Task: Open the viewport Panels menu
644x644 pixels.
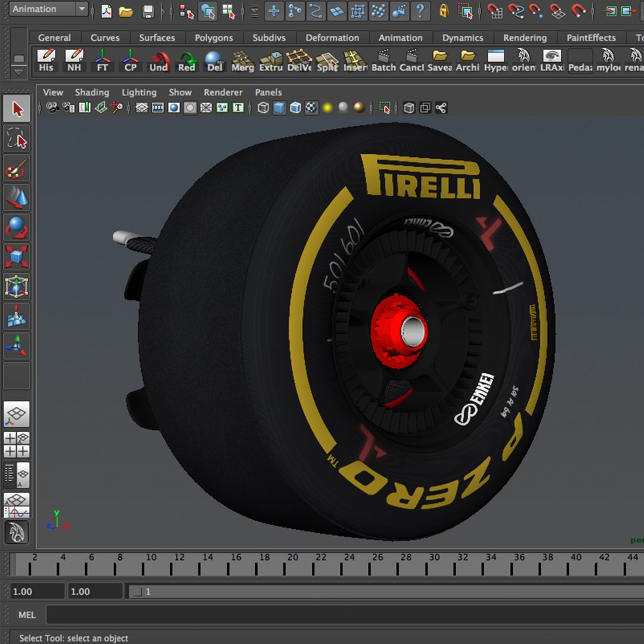Action: click(x=268, y=92)
